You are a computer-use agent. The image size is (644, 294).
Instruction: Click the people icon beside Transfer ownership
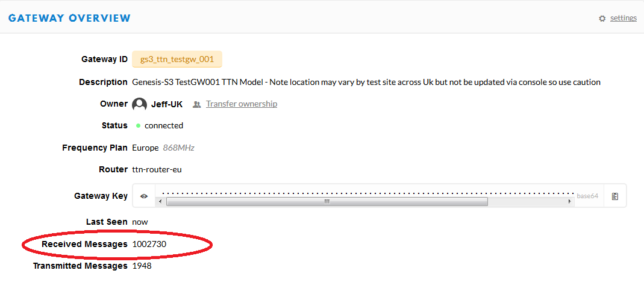click(197, 104)
